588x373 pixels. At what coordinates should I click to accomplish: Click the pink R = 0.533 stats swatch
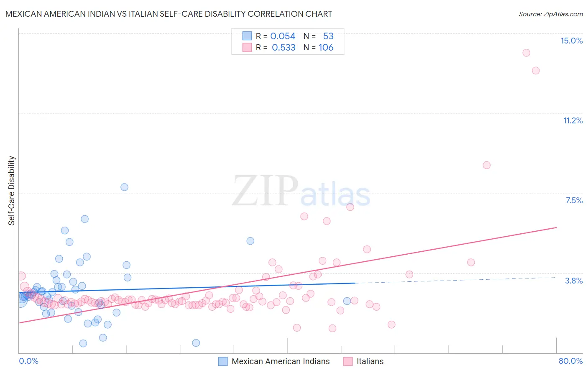pyautogui.click(x=247, y=47)
